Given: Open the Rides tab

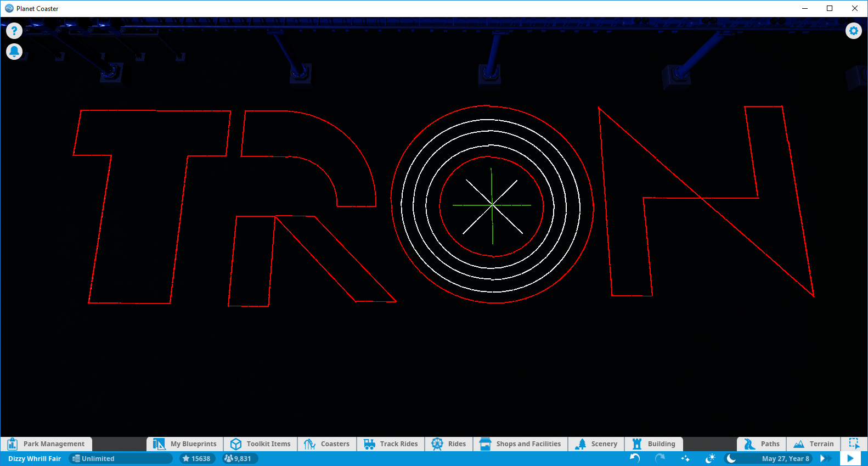Looking at the screenshot, I should 449,444.
